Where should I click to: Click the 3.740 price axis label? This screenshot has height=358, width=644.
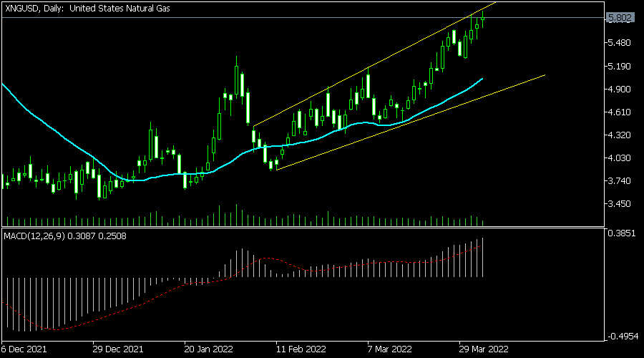click(619, 181)
